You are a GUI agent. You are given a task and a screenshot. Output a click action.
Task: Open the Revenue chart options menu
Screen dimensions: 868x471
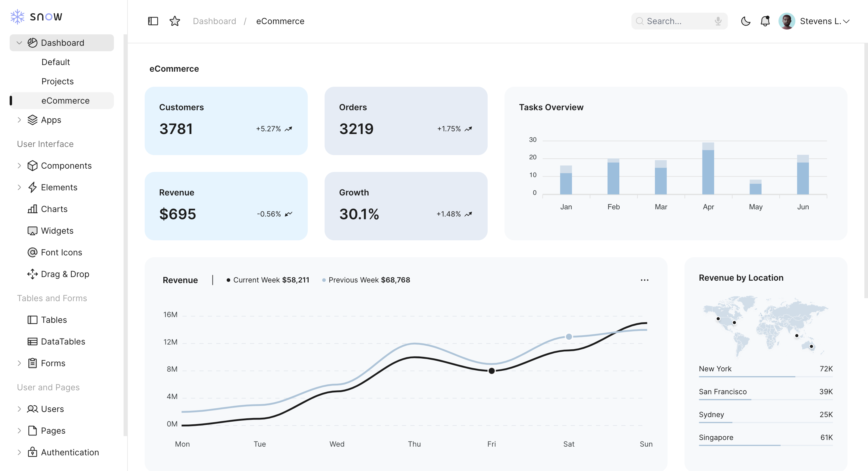click(645, 280)
